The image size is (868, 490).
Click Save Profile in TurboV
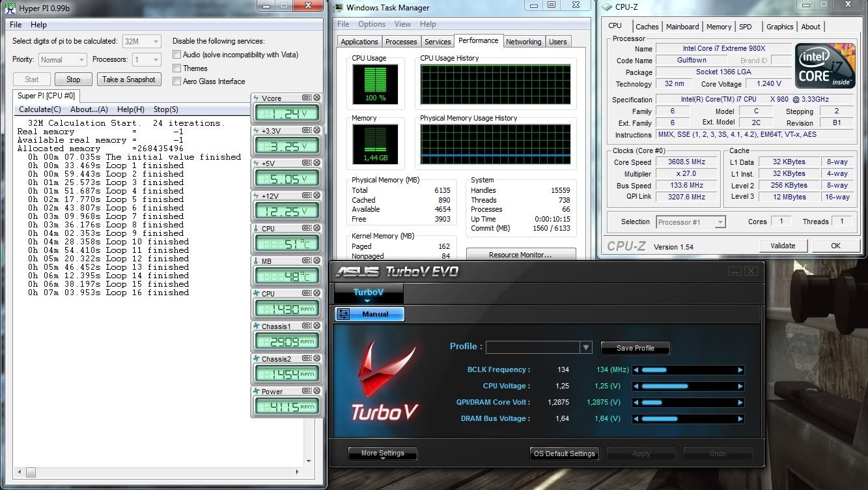[x=635, y=348]
